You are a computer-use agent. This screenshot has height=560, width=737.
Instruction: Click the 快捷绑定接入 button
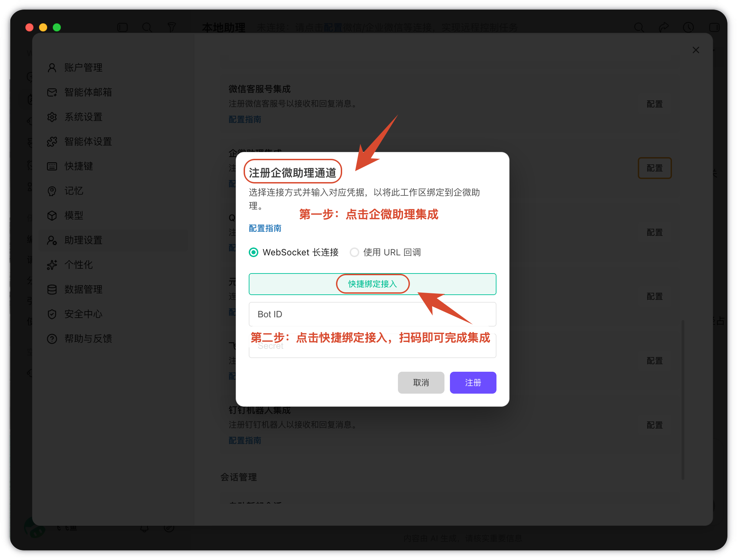[x=372, y=284]
